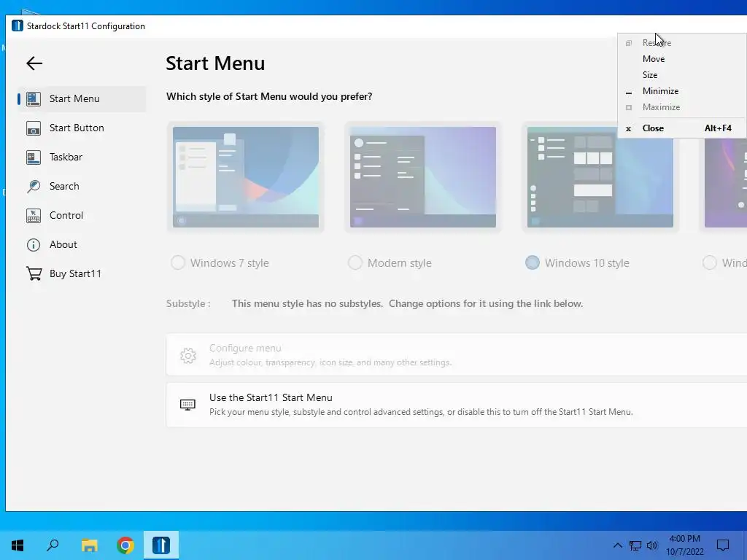Open the clock showing 4:00 PM

(684, 545)
